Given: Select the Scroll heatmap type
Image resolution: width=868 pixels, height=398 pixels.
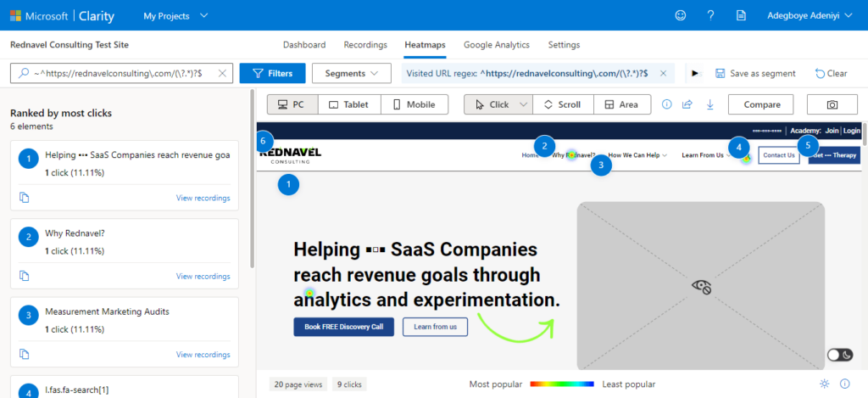Looking at the screenshot, I should coord(563,104).
